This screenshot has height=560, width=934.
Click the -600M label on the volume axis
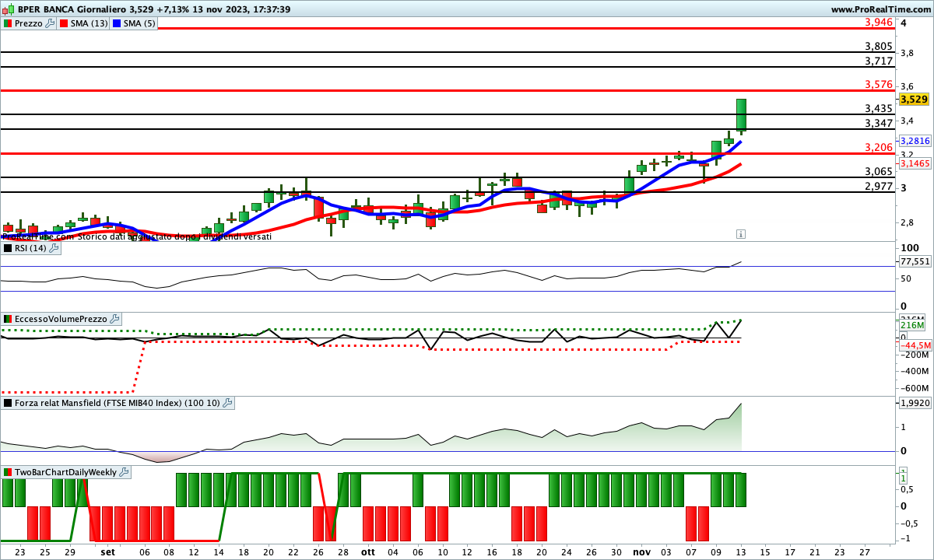click(x=914, y=388)
